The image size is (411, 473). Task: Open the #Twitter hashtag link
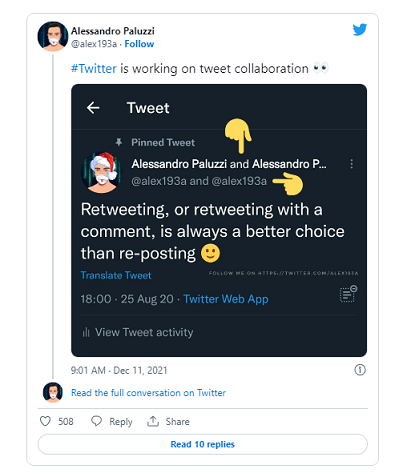tap(94, 68)
